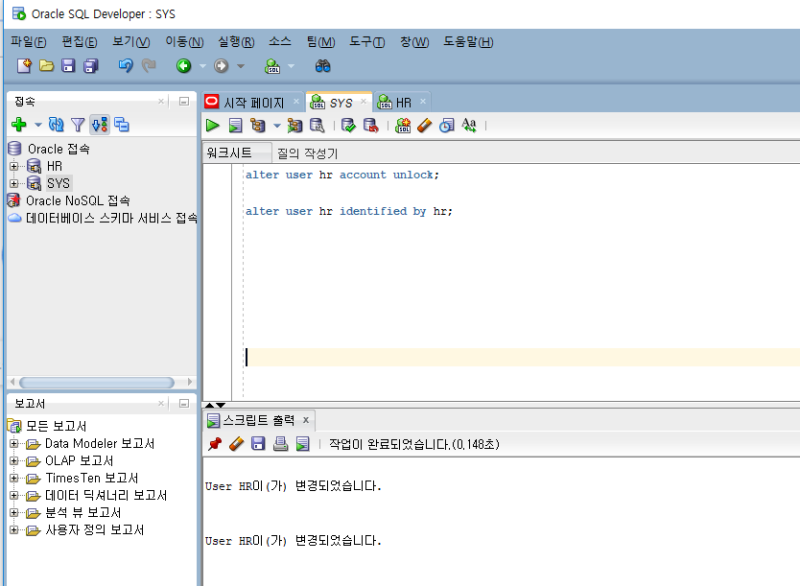Open the 파일(F) menu
The width and height of the screenshot is (800, 586).
click(x=29, y=42)
